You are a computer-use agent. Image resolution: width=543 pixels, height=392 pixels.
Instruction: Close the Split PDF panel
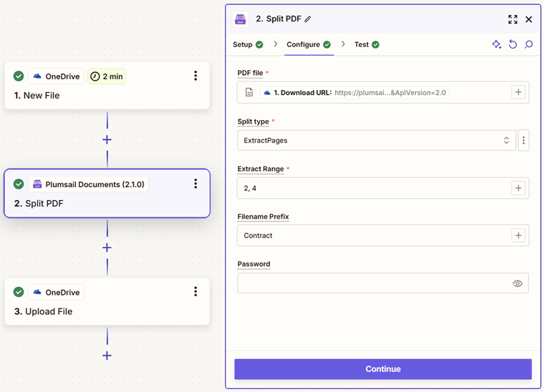click(529, 19)
